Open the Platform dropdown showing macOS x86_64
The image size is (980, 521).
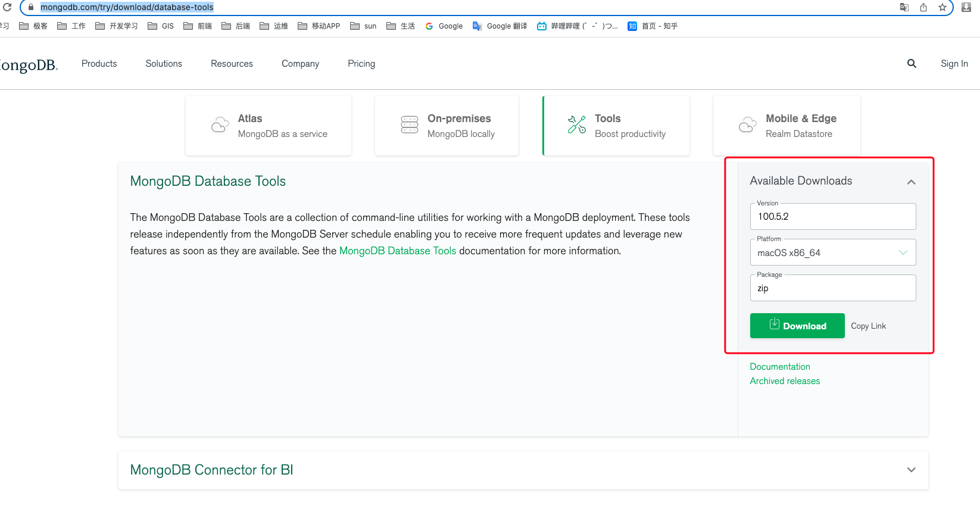point(832,252)
